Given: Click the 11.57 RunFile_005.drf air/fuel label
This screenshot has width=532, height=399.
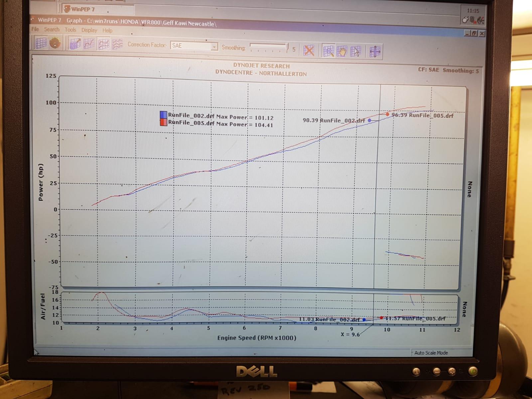Looking at the screenshot, I should coord(415,319).
